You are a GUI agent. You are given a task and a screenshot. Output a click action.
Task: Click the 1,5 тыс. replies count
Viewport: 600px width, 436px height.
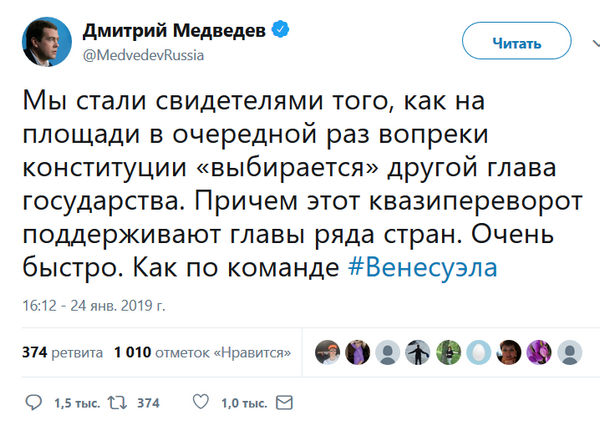point(77,403)
